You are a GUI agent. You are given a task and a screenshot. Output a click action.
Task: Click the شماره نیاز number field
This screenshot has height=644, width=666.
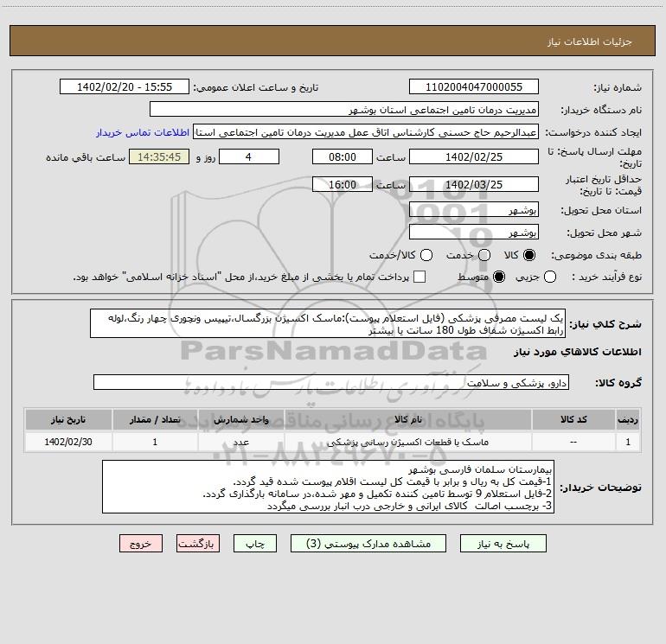tap(474, 87)
